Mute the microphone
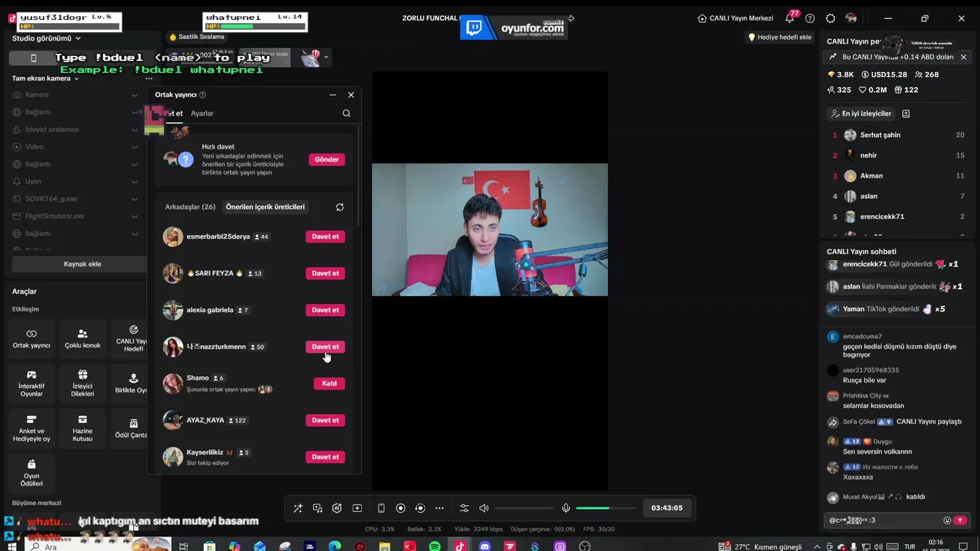 pos(566,508)
